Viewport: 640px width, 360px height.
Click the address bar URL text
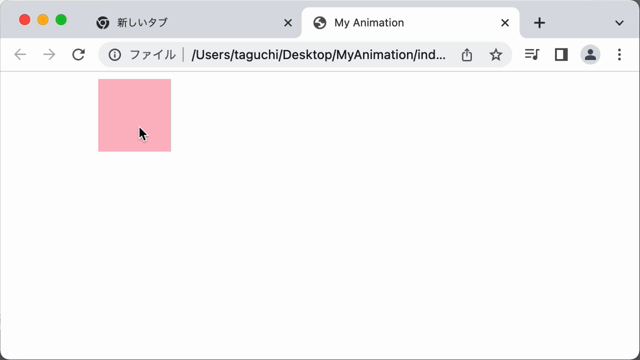[318, 55]
